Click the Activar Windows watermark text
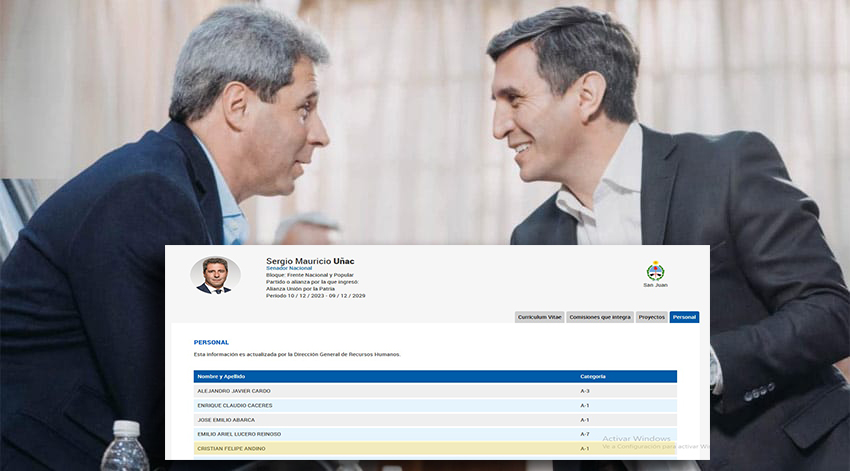 click(x=636, y=438)
